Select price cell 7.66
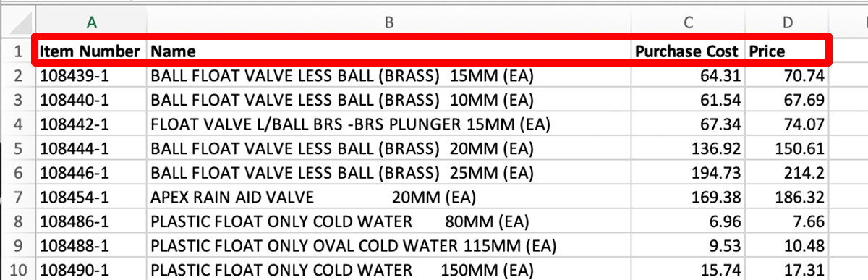This screenshot has width=868, height=280. click(788, 222)
